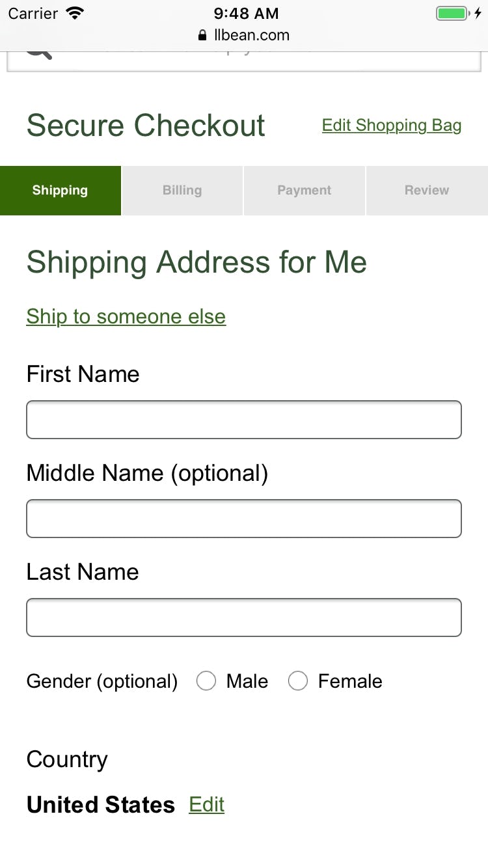Viewport: 488px width, 868px height.
Task: Tap the Wi-Fi signal icon
Action: click(75, 11)
